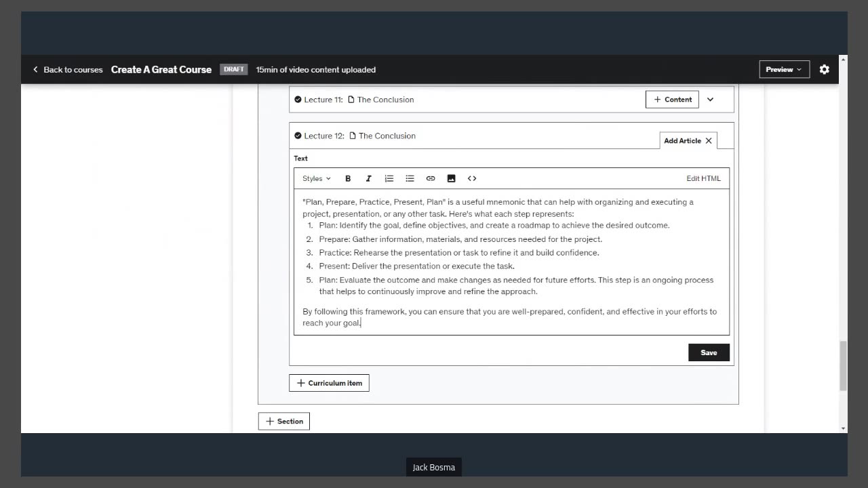The width and height of the screenshot is (868, 488).
Task: Add a new curriculum item
Action: click(329, 383)
